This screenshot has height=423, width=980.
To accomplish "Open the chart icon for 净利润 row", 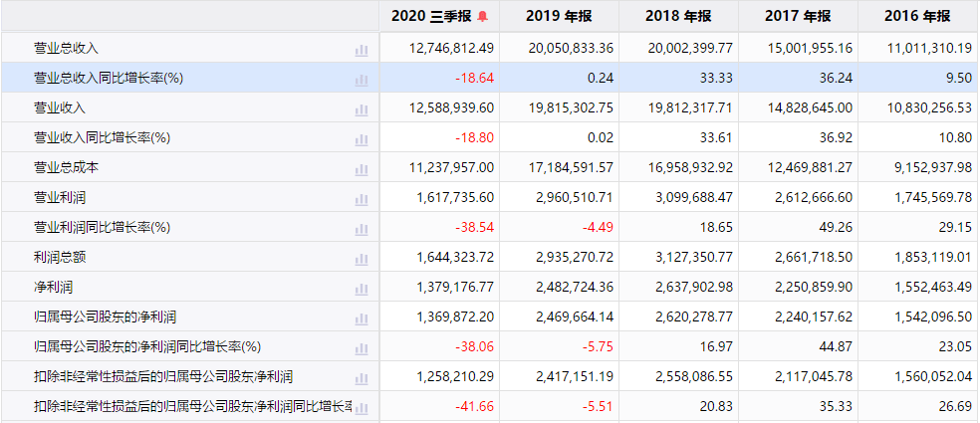I will click(x=362, y=288).
